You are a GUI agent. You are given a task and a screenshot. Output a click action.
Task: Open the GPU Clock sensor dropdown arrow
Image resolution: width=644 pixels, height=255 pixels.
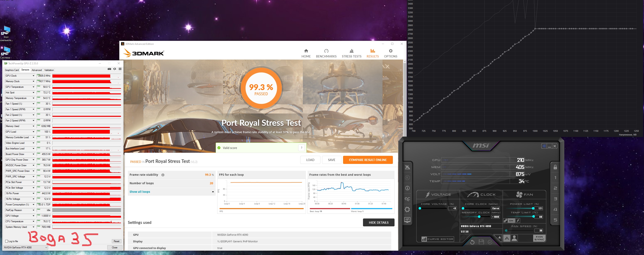coord(33,76)
